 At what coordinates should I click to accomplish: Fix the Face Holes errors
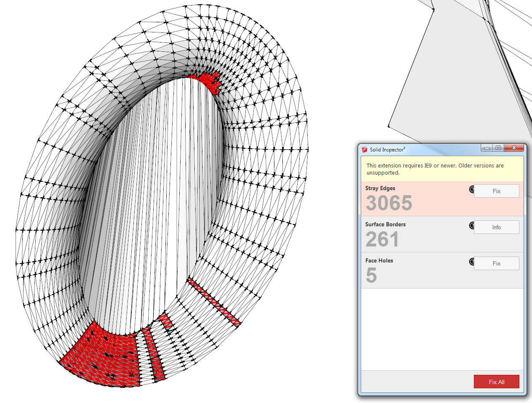pos(496,263)
